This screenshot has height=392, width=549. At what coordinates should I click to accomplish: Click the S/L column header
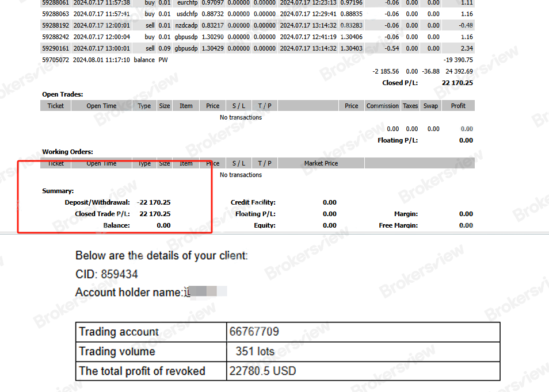tap(238, 105)
